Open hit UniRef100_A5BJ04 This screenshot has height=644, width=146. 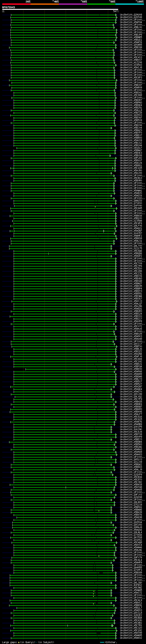click(131, 128)
